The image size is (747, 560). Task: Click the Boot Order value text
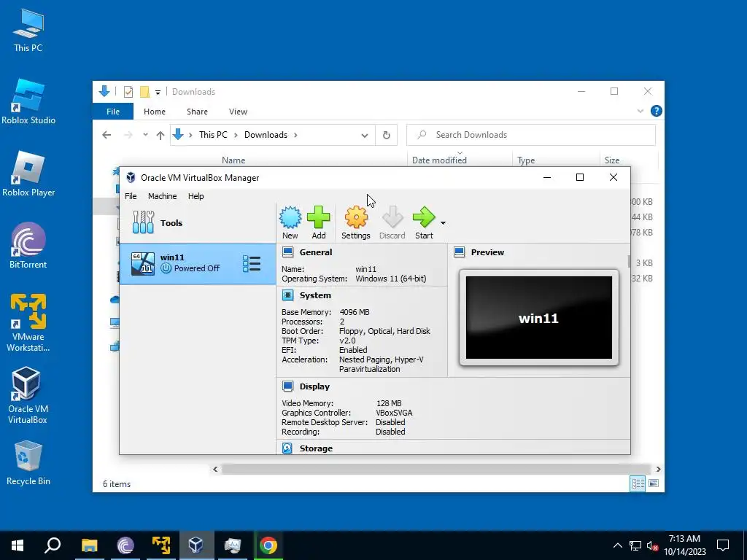(x=384, y=331)
